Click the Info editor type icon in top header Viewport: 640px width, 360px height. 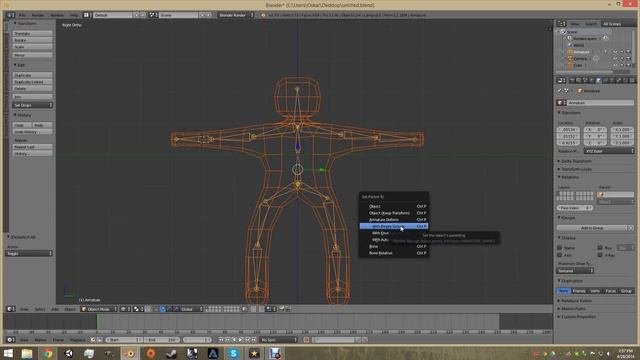pyautogui.click(x=11, y=15)
